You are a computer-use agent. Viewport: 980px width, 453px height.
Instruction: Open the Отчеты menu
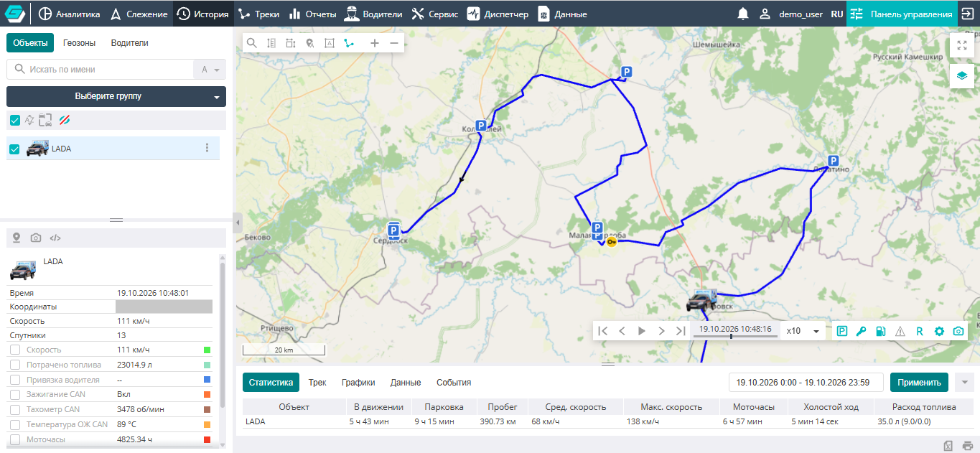tap(312, 14)
